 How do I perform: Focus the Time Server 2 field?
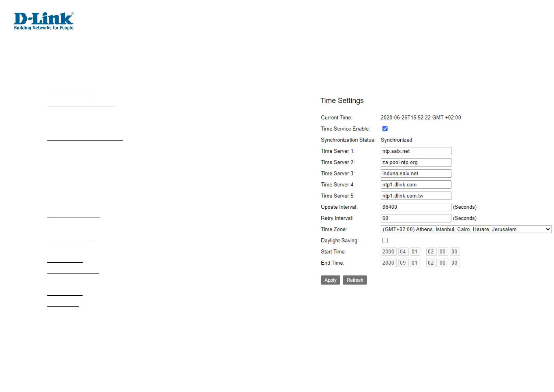(x=416, y=162)
